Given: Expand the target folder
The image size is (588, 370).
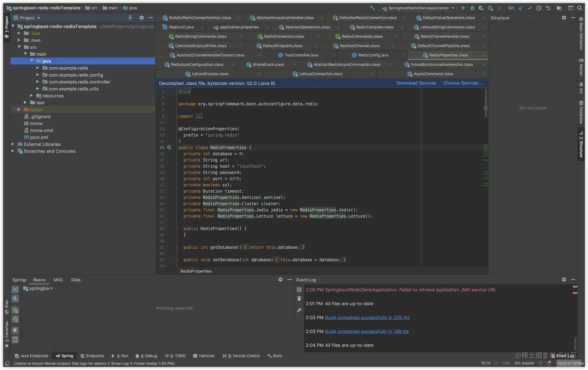Looking at the screenshot, I should (19, 110).
